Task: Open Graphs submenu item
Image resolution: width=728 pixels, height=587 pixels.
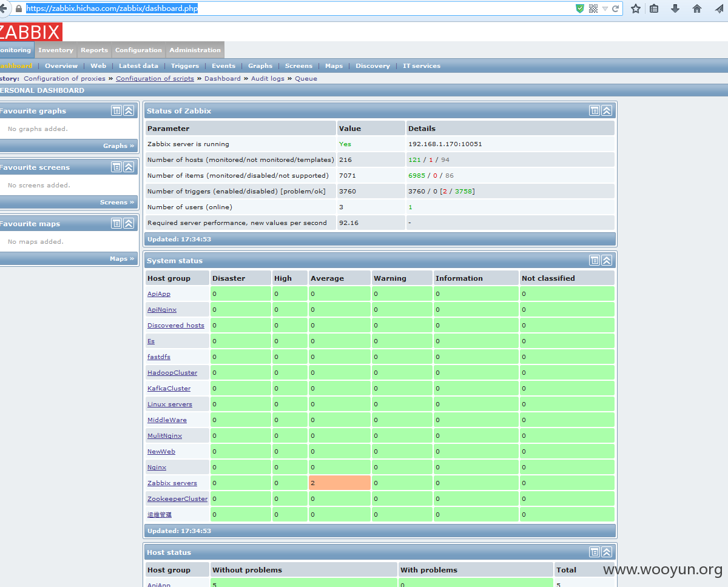Action: [260, 65]
